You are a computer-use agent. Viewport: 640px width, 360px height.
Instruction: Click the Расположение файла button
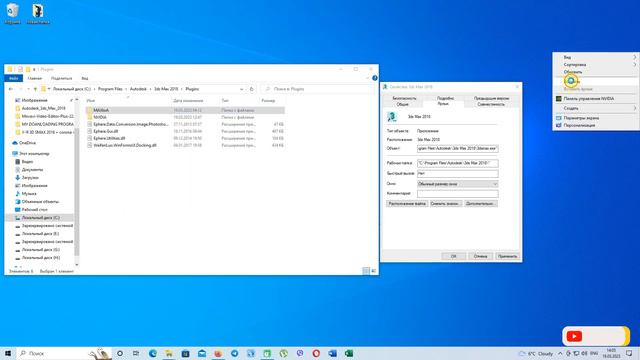(x=407, y=204)
